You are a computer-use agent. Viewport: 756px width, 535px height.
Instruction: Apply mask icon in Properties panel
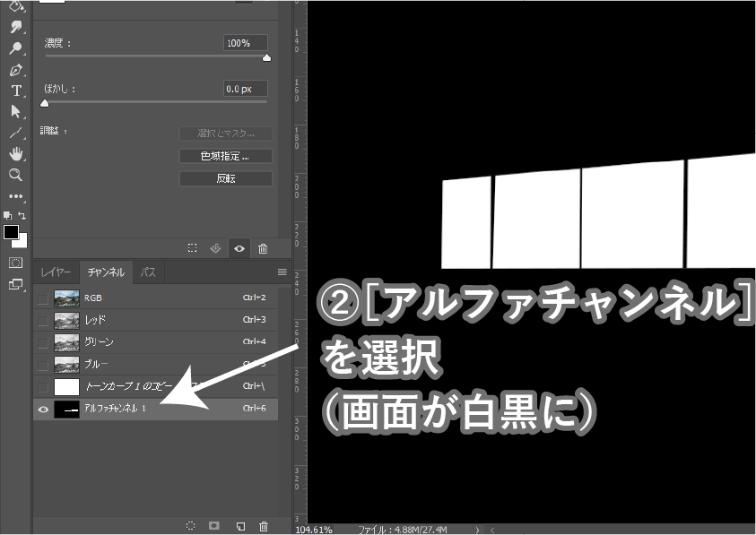click(x=215, y=248)
